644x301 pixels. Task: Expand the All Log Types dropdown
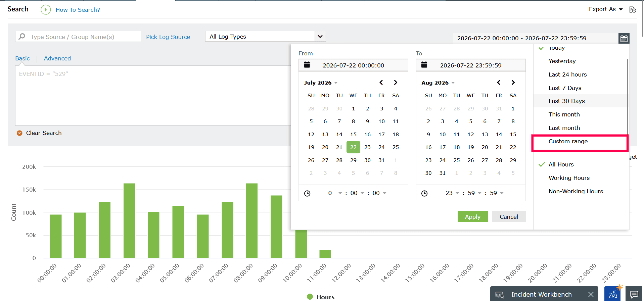(x=320, y=36)
